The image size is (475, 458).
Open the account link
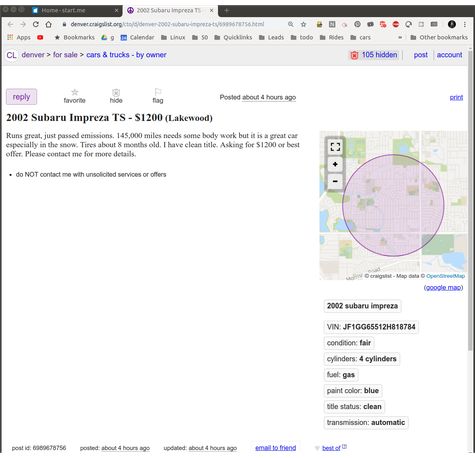click(449, 55)
